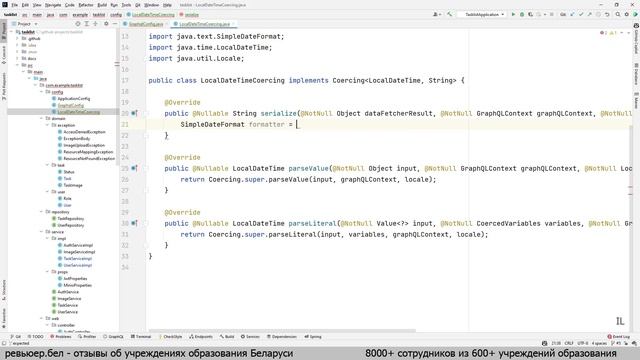Collapse the props folder in tree
Screen dimensions: 640x360
tap(47, 272)
